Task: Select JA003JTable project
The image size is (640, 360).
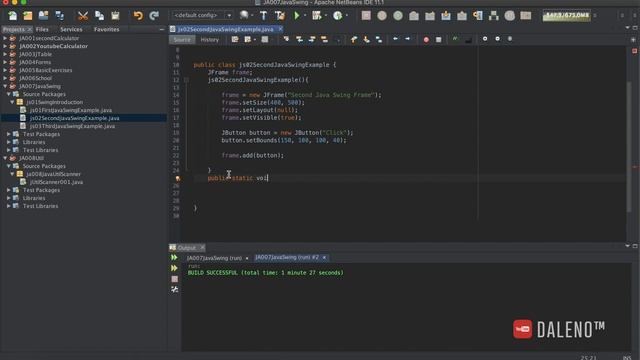Action: 36,54
